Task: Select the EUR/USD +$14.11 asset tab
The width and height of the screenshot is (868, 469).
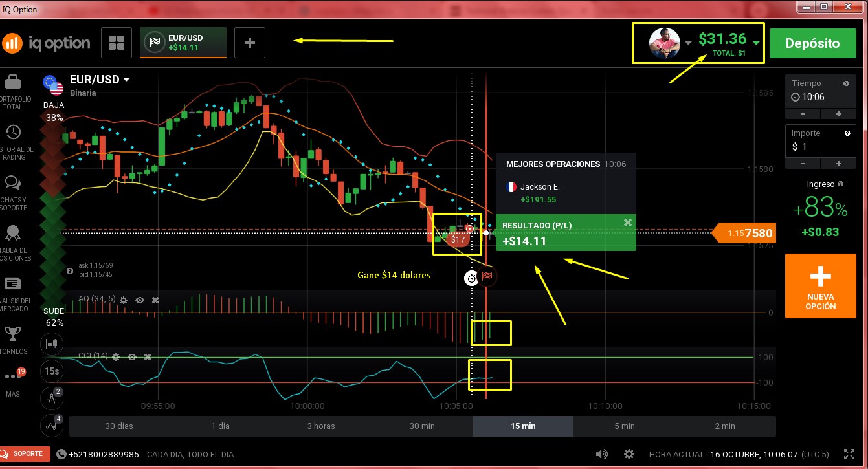Action: coord(183,43)
